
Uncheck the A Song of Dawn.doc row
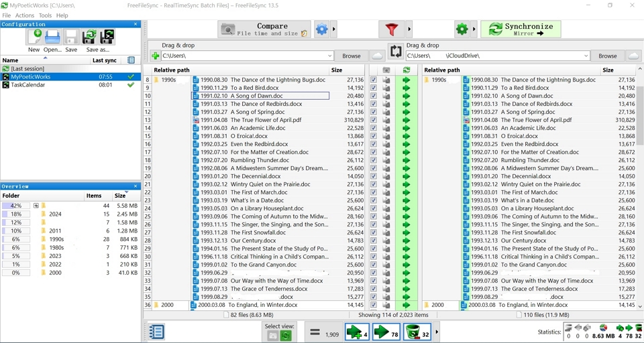pos(374,96)
